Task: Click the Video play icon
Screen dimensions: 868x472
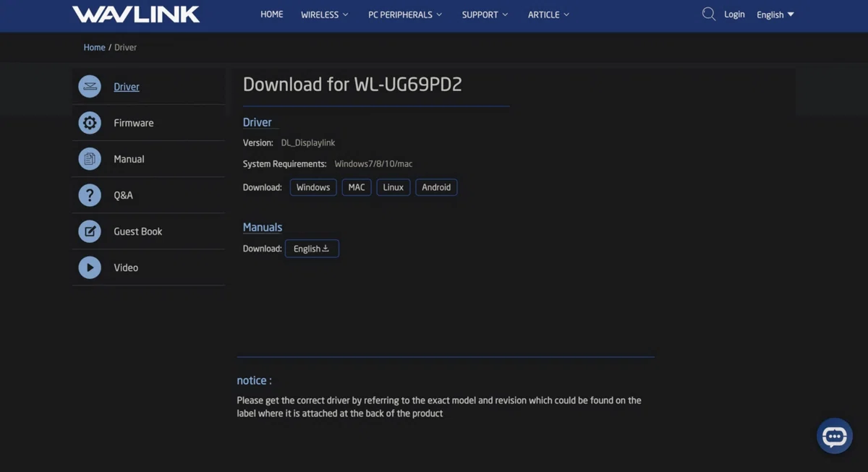Action: (90, 267)
